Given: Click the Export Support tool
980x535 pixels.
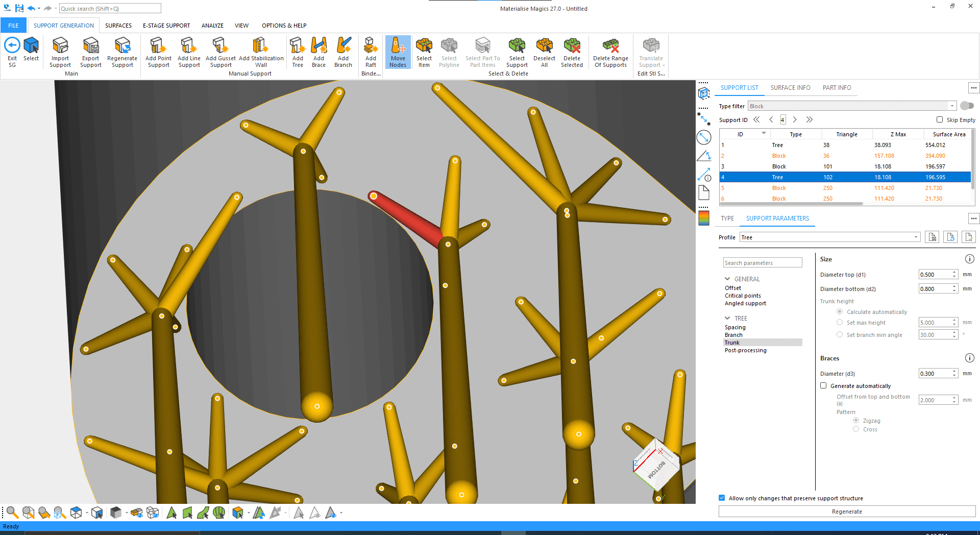Looking at the screenshot, I should pyautogui.click(x=91, y=52).
